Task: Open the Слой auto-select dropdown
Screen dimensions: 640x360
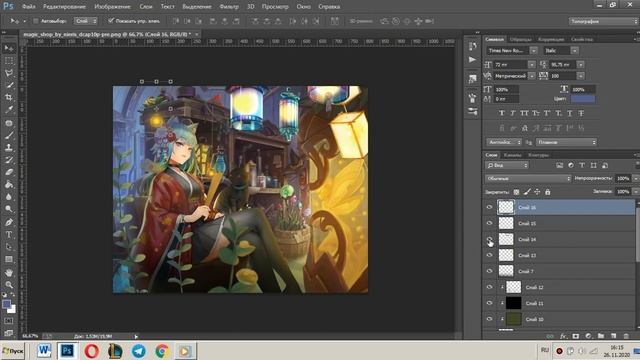Action: point(85,21)
